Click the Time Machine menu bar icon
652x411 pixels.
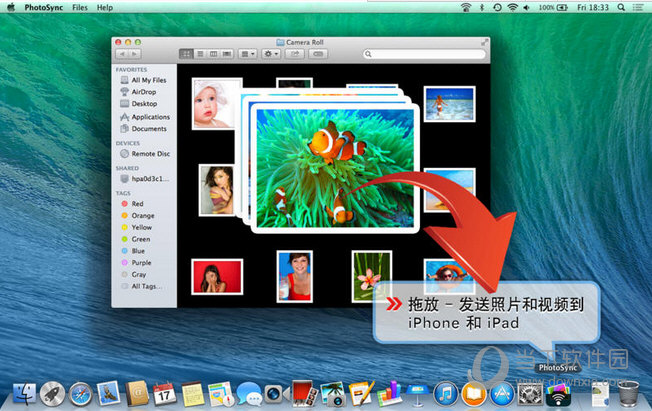pyautogui.click(x=497, y=7)
